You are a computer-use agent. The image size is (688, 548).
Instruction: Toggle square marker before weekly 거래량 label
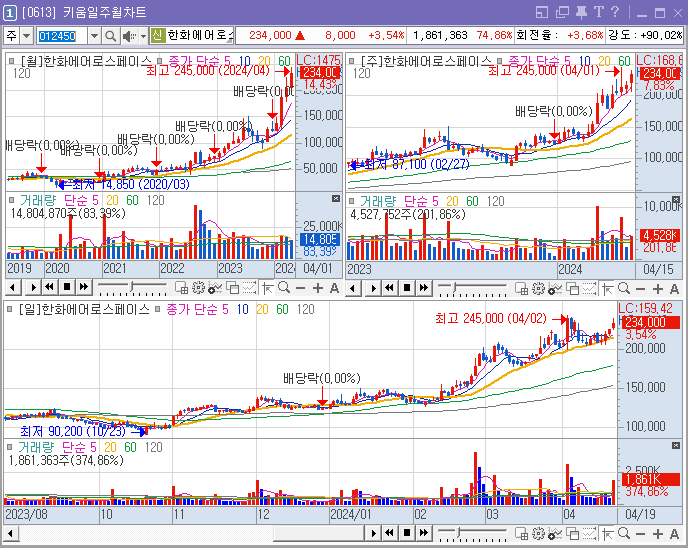coord(352,201)
